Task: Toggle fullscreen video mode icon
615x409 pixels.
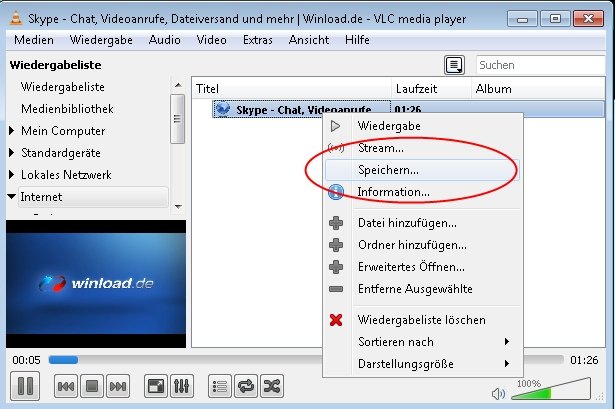Action: [156, 387]
